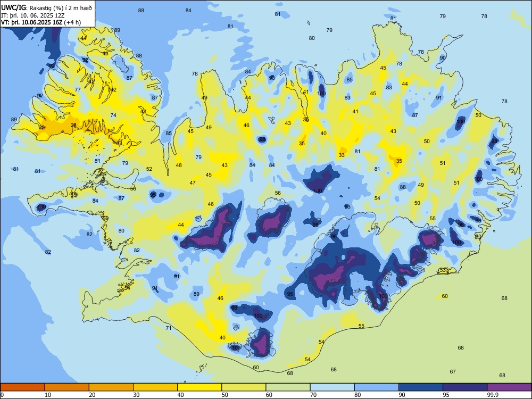Click the humidity value '28' on the map

[x=73, y=126]
